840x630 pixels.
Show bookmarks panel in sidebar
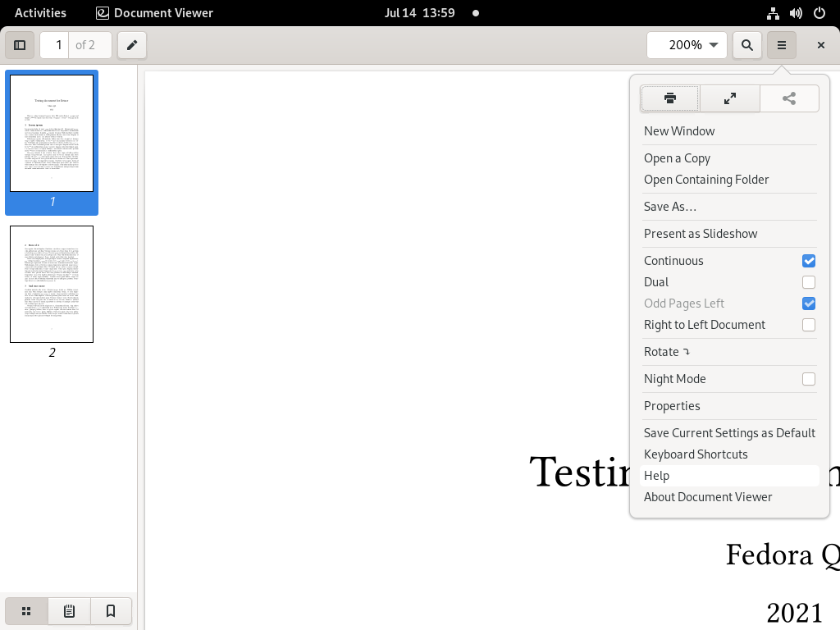click(111, 611)
